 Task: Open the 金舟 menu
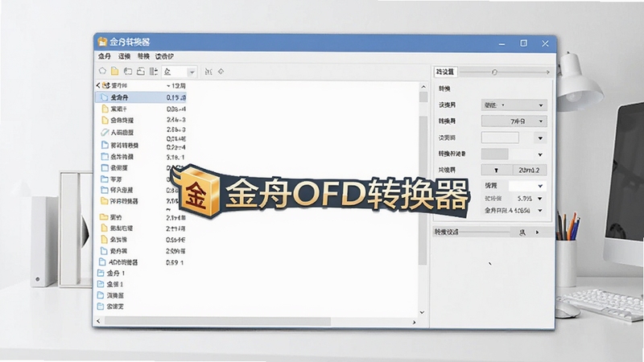[105, 56]
